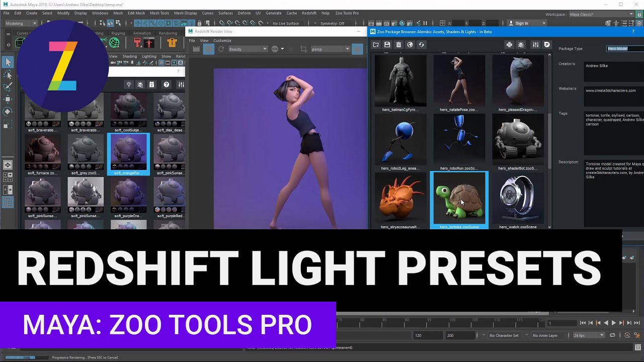Click the Tags text field
The height and width of the screenshot is (362, 644).
(x=614, y=133)
